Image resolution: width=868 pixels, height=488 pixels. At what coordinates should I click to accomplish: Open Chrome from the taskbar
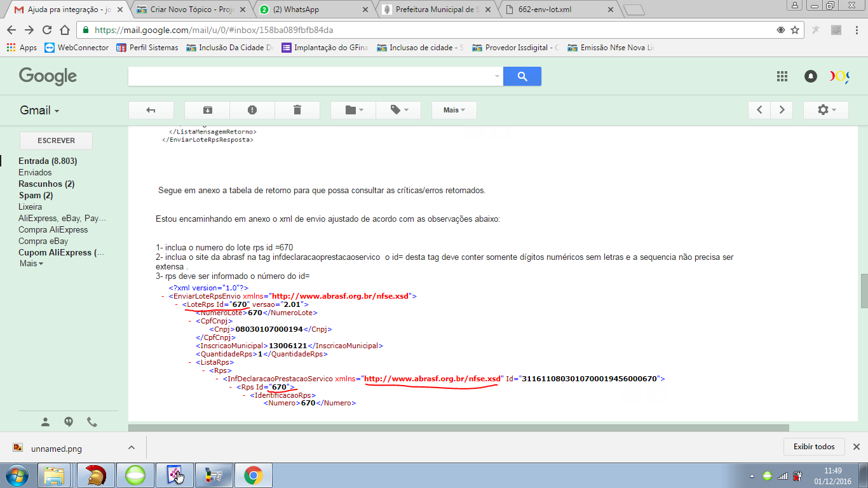pyautogui.click(x=254, y=475)
